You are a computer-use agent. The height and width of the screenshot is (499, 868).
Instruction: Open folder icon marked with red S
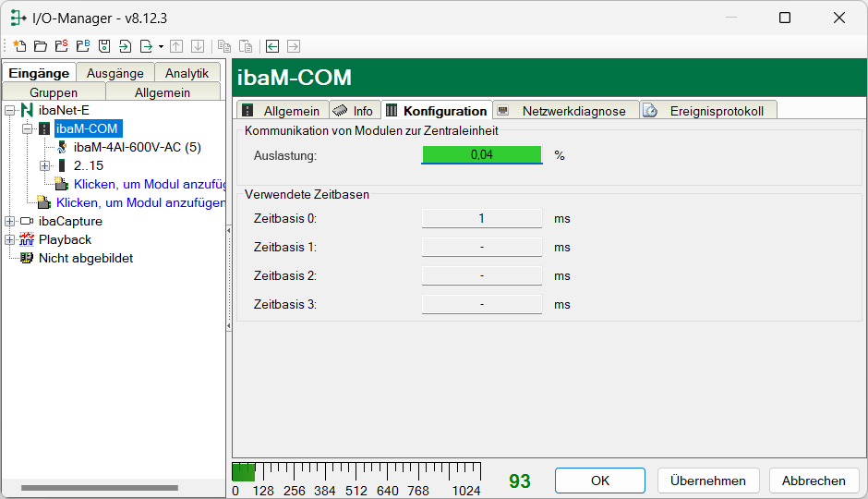tap(62, 46)
